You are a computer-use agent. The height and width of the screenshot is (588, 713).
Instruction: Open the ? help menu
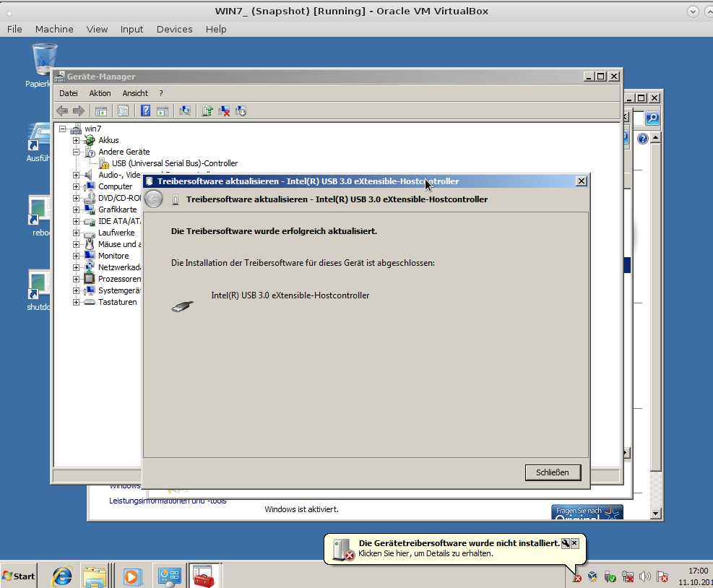pyautogui.click(x=161, y=93)
